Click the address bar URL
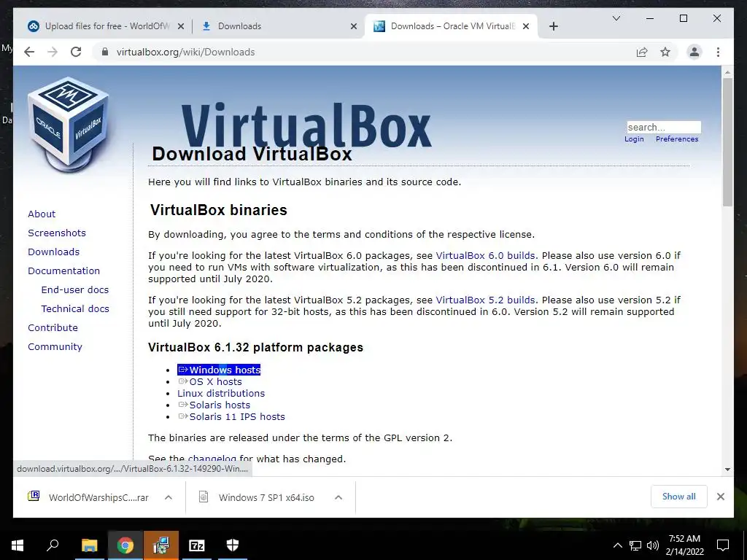This screenshot has width=747, height=560. tap(185, 52)
